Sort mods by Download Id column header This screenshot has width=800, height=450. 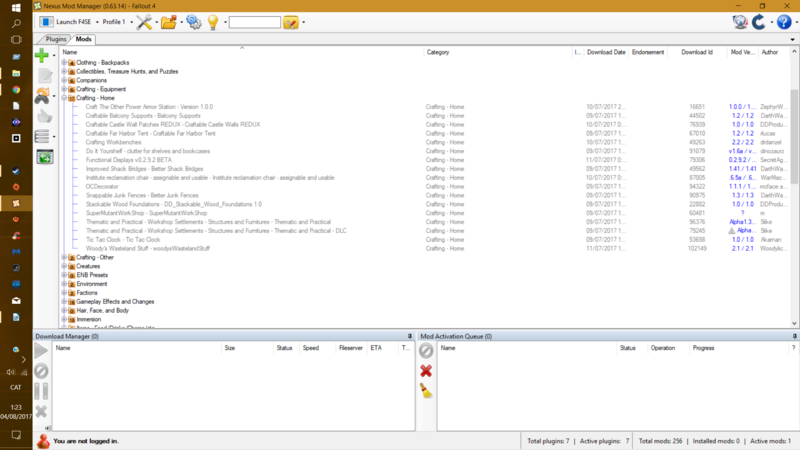pos(696,52)
